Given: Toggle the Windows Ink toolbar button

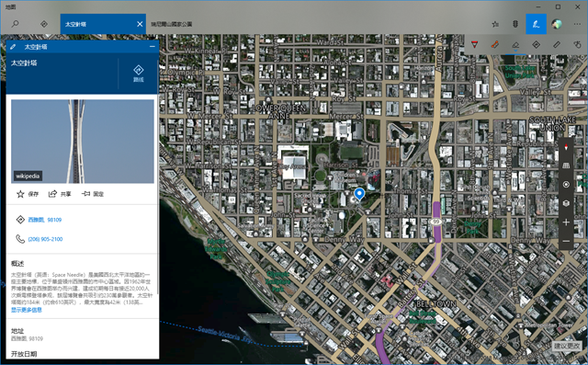Looking at the screenshot, I should (537, 24).
